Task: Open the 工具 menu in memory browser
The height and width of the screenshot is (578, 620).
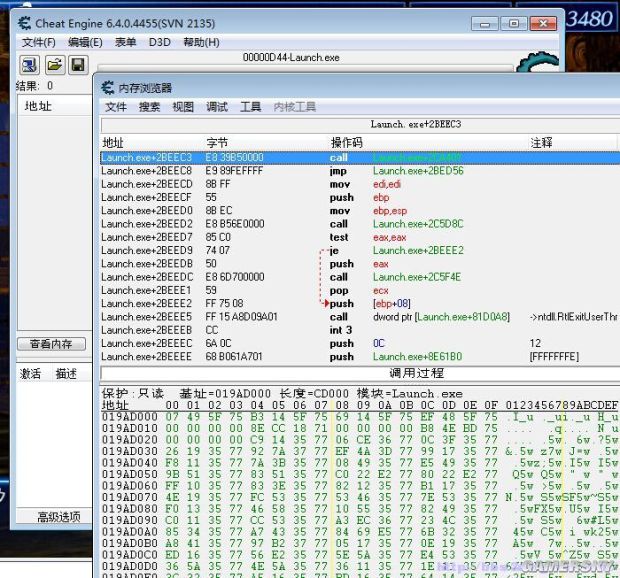Action: pyautogui.click(x=250, y=107)
